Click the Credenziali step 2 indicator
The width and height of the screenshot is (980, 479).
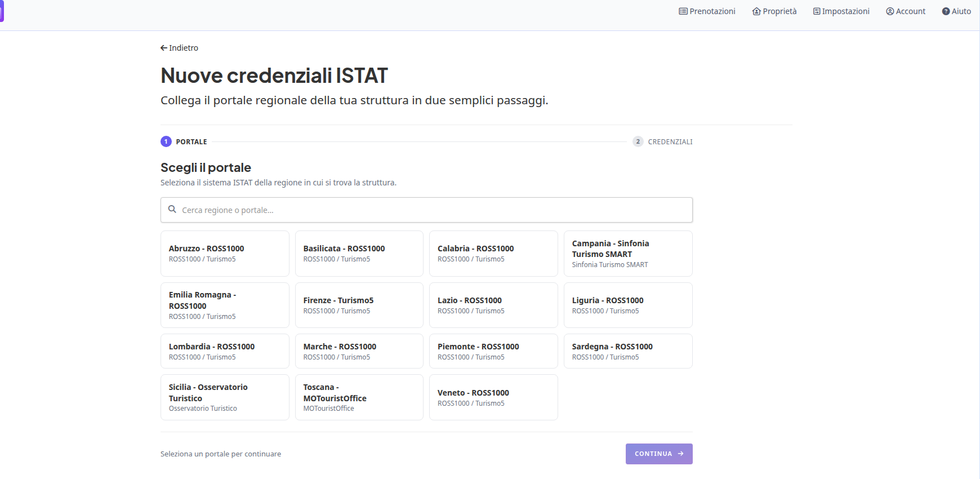[x=662, y=141]
